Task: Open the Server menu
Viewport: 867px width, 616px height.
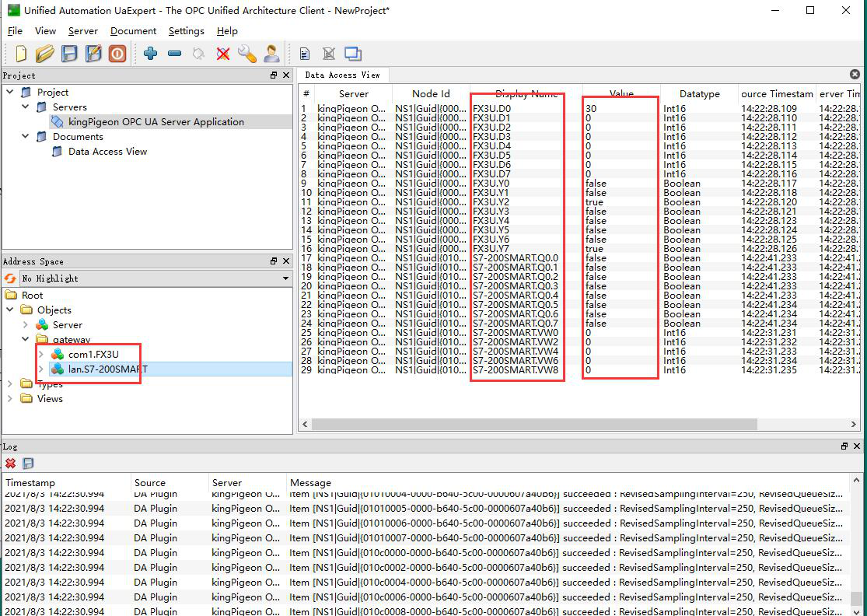Action: 82,31
